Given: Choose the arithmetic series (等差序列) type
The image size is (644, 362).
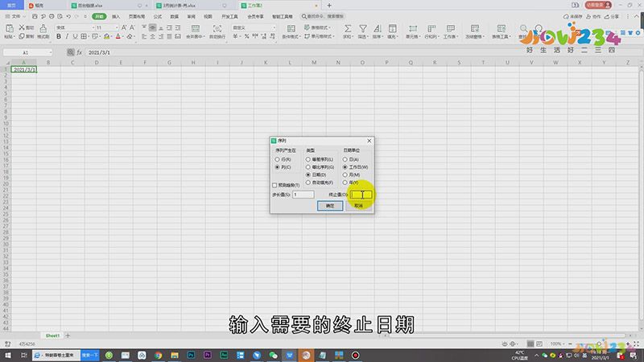Looking at the screenshot, I should pos(308,159).
